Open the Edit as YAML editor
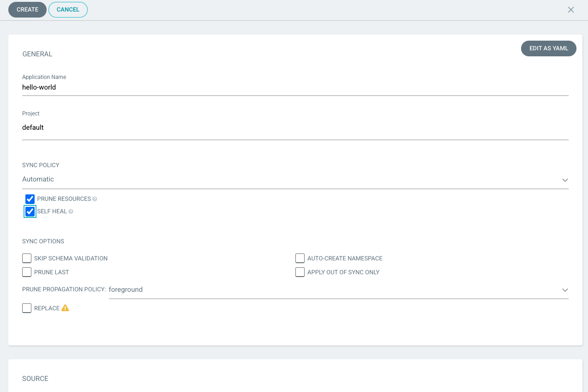 548,48
